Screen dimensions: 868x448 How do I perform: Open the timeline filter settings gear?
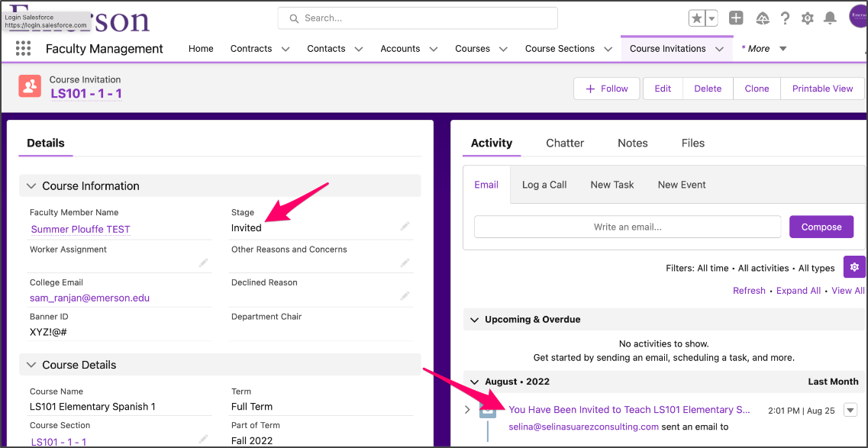(854, 267)
